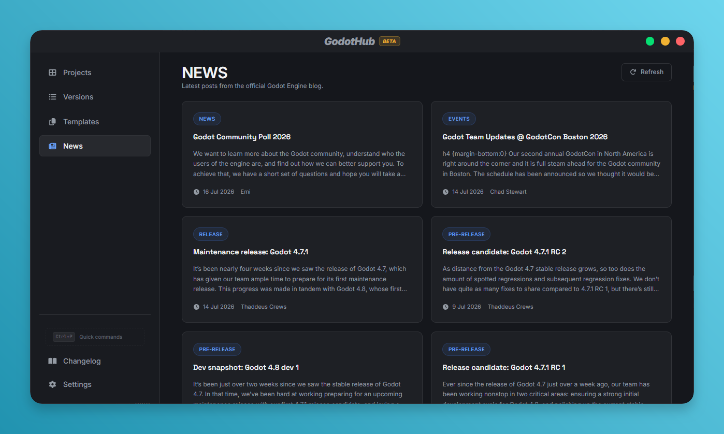Click 14 Jul 2026 on Maintenance release card
The image size is (724, 434).
218,307
